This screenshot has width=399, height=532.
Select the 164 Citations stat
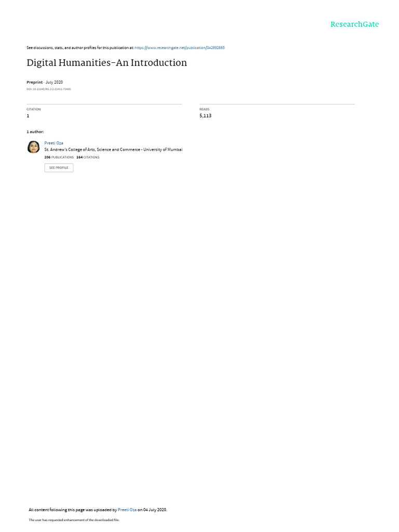88,157
